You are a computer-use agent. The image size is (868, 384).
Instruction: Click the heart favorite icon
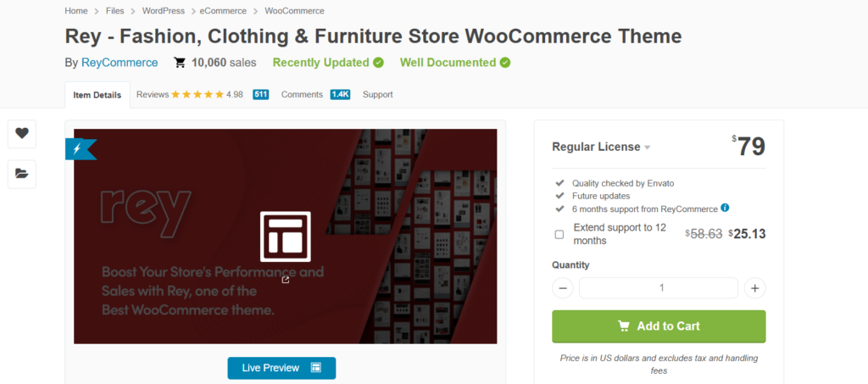point(21,133)
